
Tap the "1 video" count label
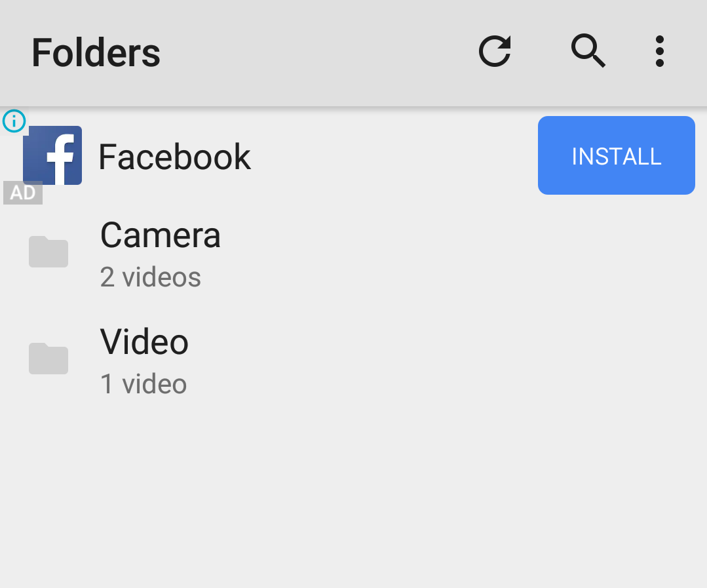pyautogui.click(x=143, y=384)
